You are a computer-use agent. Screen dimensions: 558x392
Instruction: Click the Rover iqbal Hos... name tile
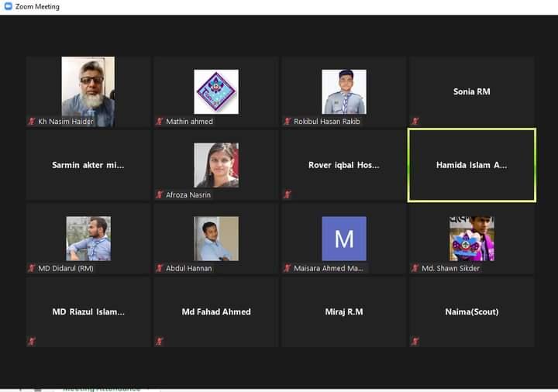(x=343, y=165)
